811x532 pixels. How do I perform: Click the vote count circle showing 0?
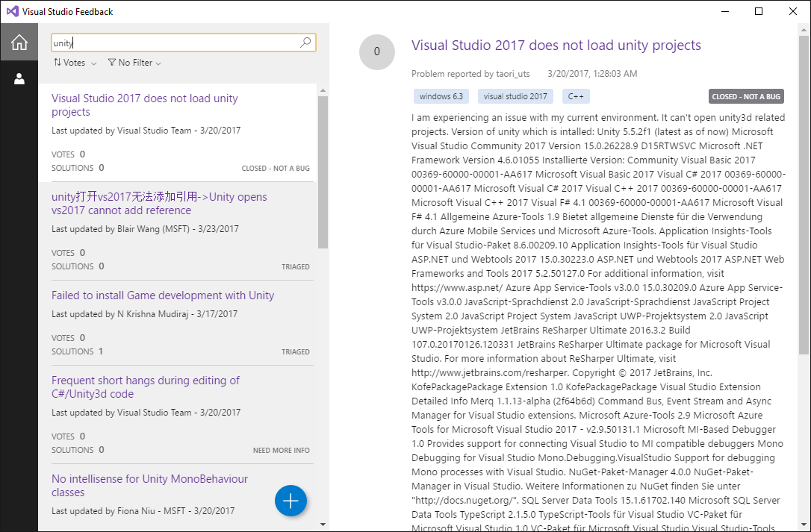click(x=376, y=51)
